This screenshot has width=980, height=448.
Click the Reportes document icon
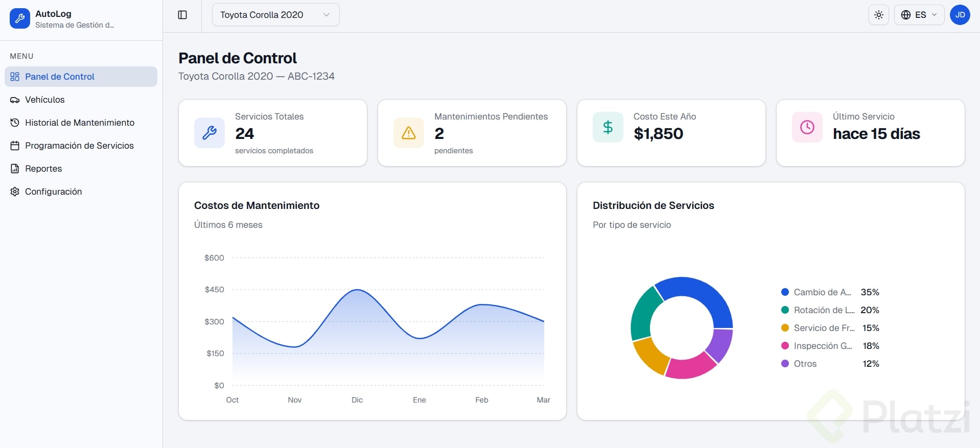pyautogui.click(x=15, y=169)
